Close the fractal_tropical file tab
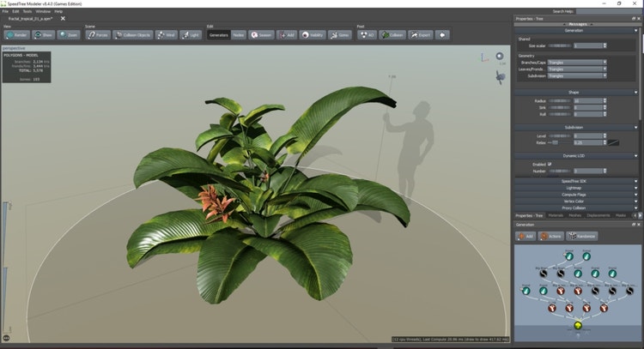The height and width of the screenshot is (349, 644). point(63,19)
